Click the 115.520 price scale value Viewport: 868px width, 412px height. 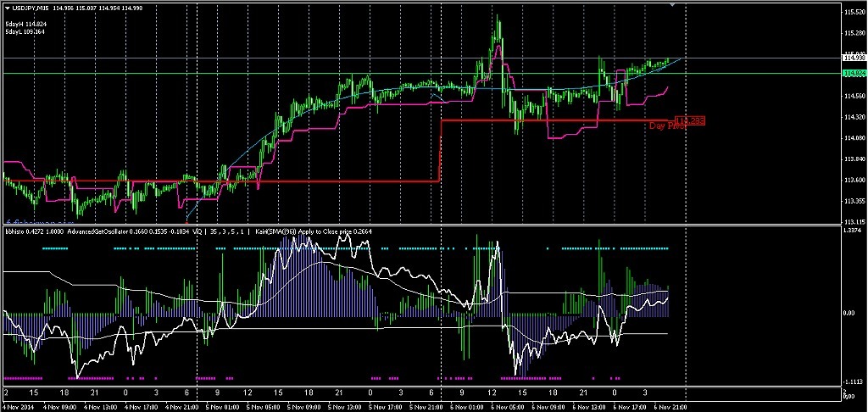click(x=853, y=12)
